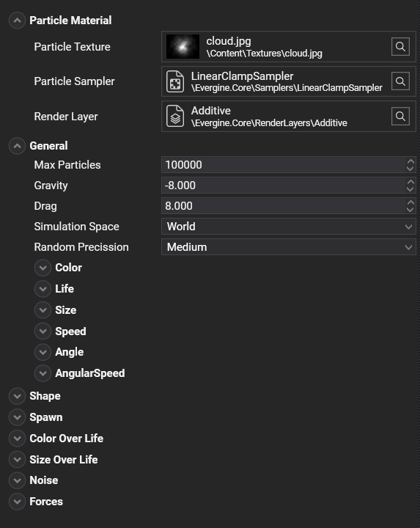
Task: Open search for Particle Sampler asset
Action: pyautogui.click(x=400, y=81)
